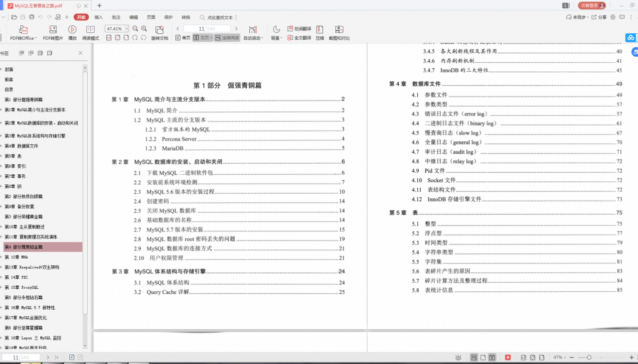Click the 全文翻译 full-text translation tool

click(299, 38)
